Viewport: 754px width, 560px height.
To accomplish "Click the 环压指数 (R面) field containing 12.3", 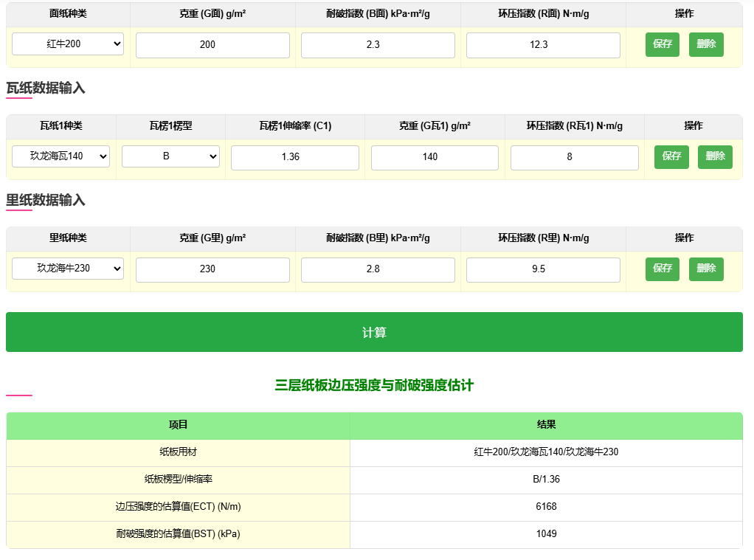I will (x=542, y=45).
